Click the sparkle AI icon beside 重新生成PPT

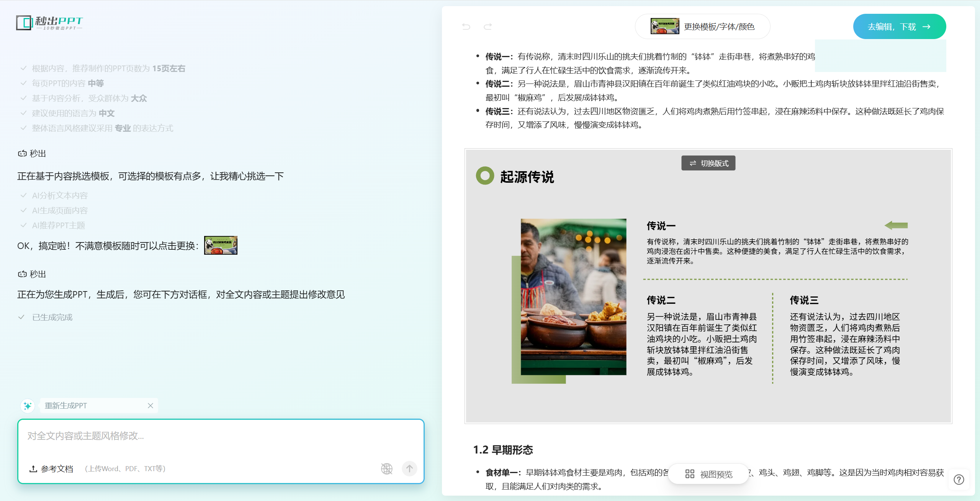click(28, 406)
